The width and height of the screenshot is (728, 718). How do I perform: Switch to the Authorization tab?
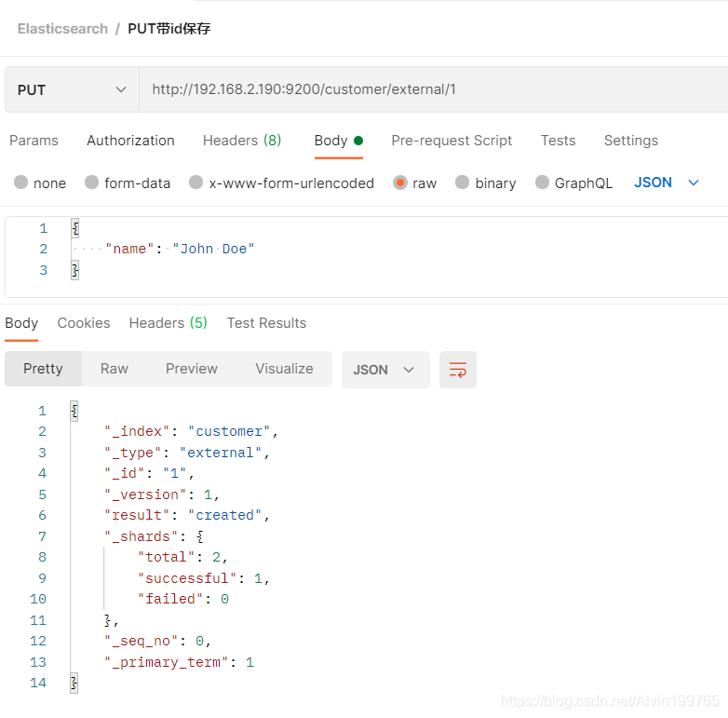[130, 141]
